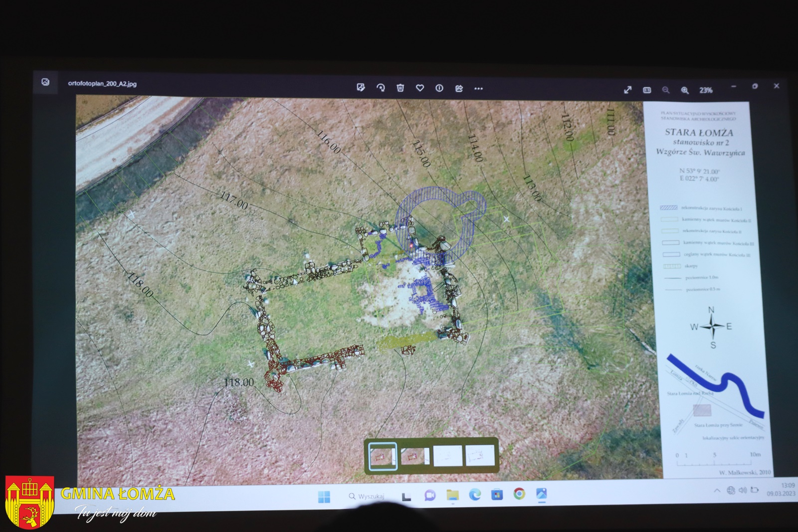This screenshot has width=798, height=532.
Task: Click the battery tray icon
Action: pos(755,490)
